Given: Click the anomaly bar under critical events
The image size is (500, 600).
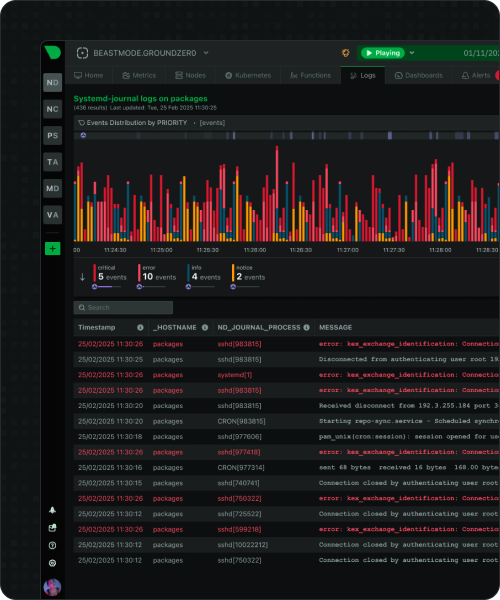Looking at the screenshot, I should point(107,287).
